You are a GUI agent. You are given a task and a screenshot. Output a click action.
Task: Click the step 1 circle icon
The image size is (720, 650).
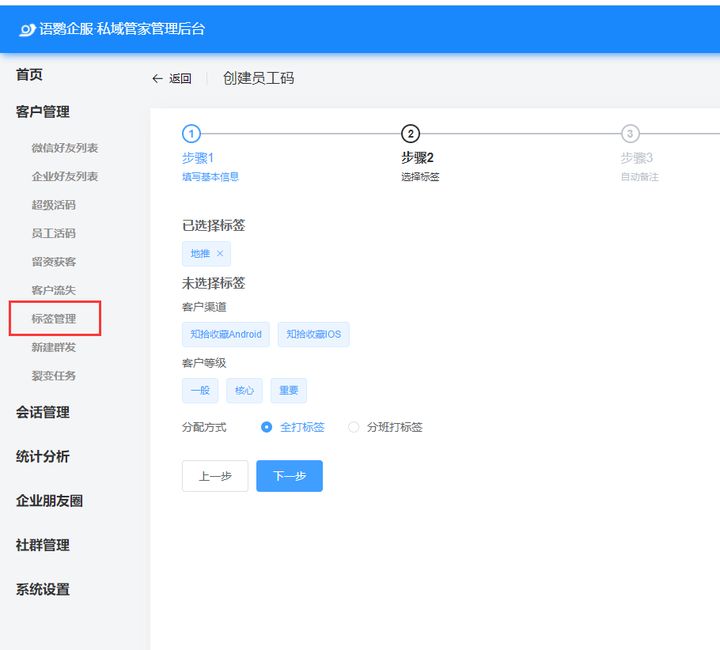click(x=192, y=134)
